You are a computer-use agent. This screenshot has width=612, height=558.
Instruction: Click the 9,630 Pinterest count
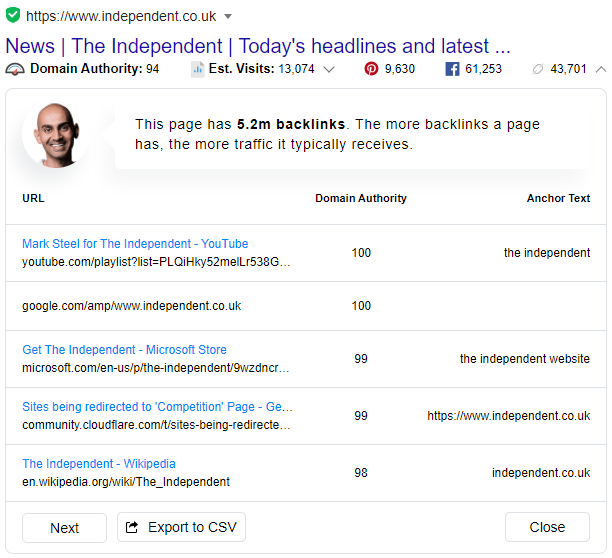[x=400, y=69]
